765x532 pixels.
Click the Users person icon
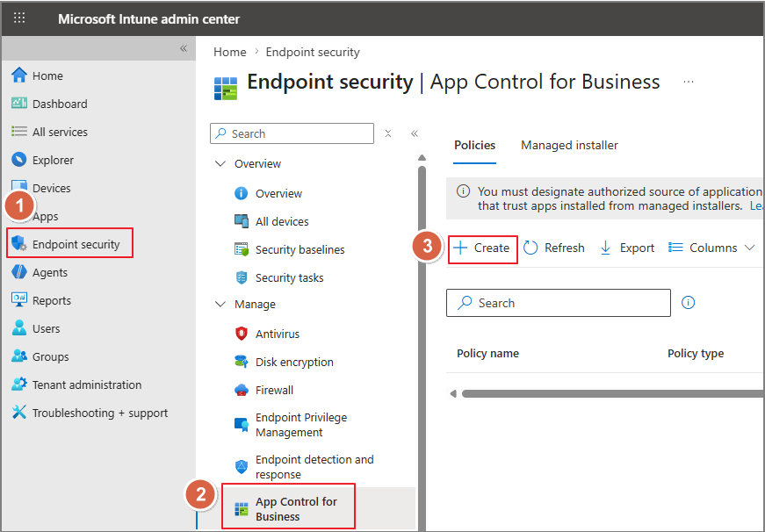(19, 327)
